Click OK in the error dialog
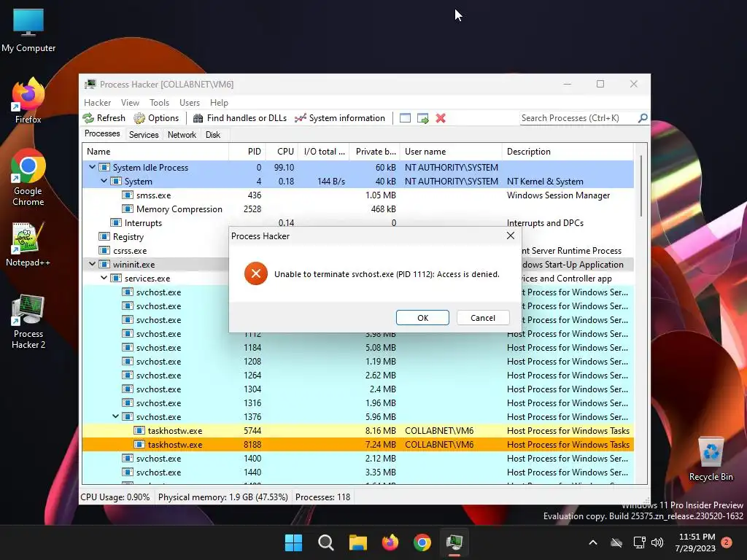The height and width of the screenshot is (560, 747). [422, 318]
